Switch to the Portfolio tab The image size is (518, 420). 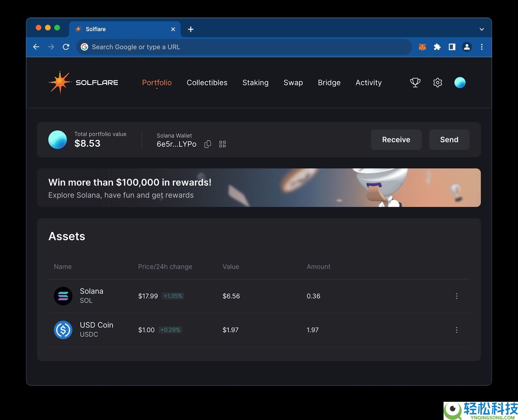point(157,83)
